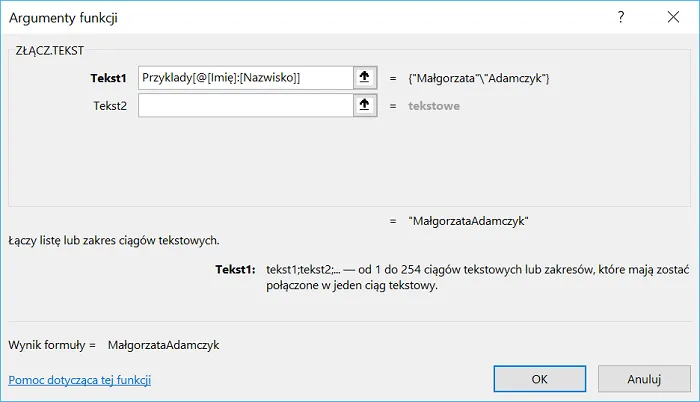Click the collapse dialog arrow beside Tekst2
The image size is (700, 402).
365,105
